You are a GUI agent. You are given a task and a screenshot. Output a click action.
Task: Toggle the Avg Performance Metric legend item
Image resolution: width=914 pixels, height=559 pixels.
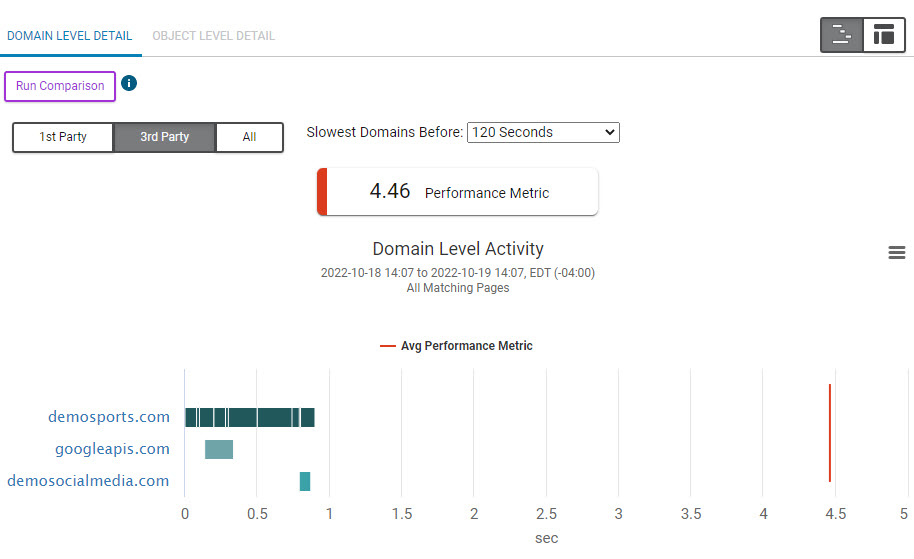point(456,346)
